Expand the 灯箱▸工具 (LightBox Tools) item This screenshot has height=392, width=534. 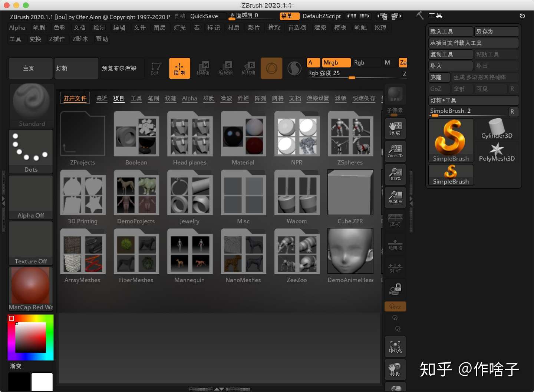[x=474, y=101]
